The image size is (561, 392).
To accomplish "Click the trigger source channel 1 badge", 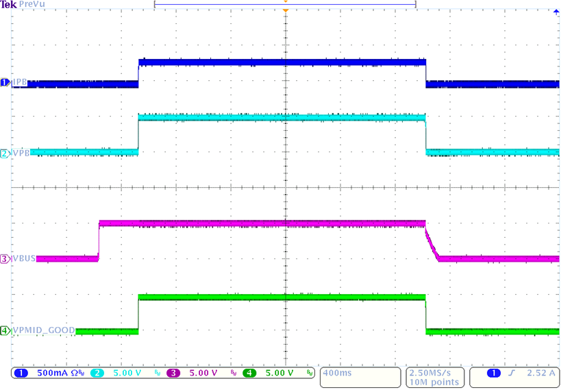I will [493, 373].
